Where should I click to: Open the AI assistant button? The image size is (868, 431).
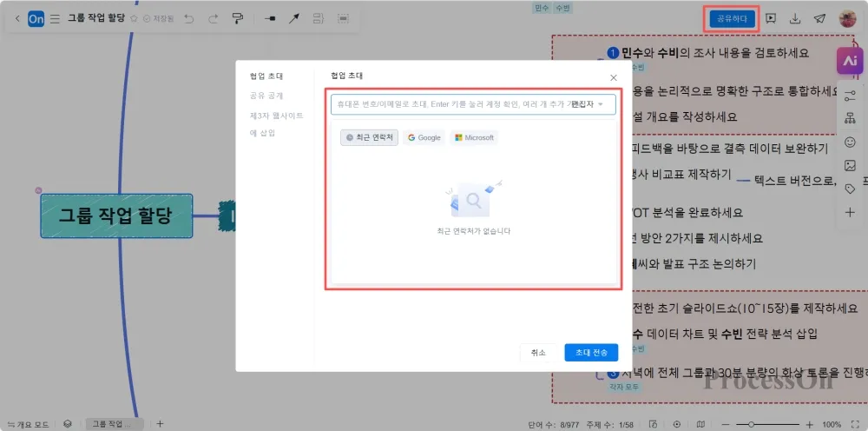tap(849, 61)
